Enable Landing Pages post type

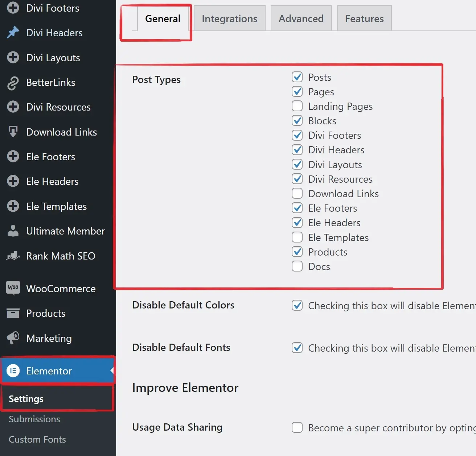point(297,106)
